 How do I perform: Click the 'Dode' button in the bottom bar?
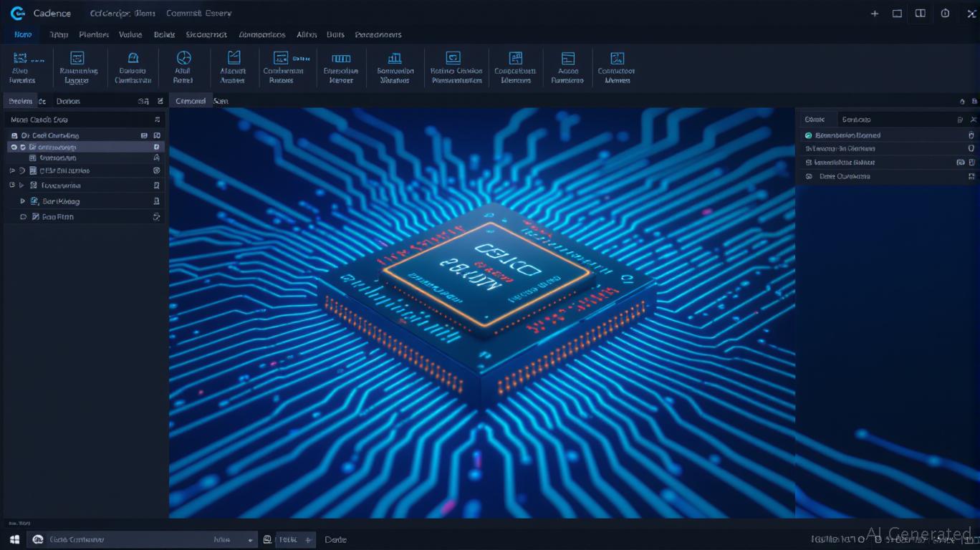tap(335, 539)
